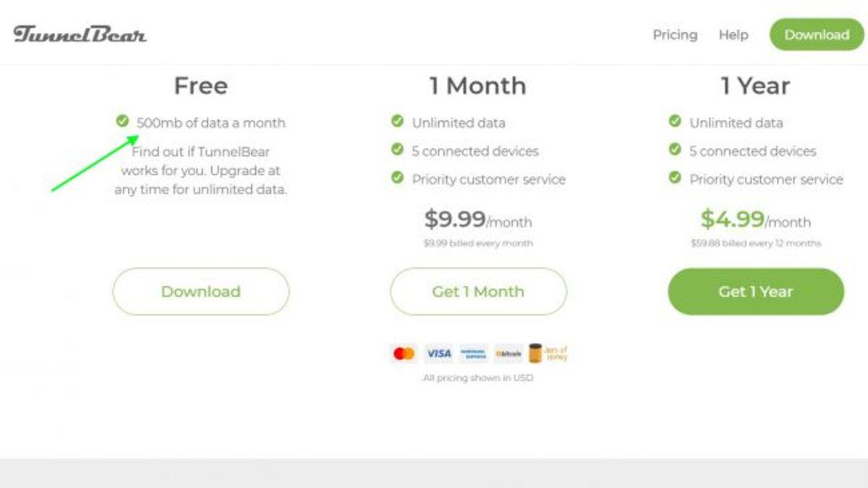Click the checkmark beside Unlimited data under 1 Month
Image resolution: width=868 pixels, height=488 pixels.
click(396, 122)
